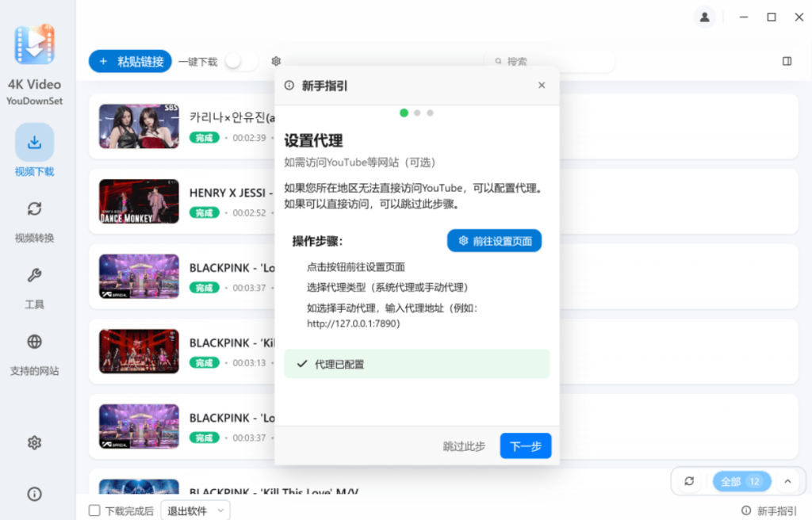Click the 代理已配置 status banner
Image resolution: width=812 pixels, height=520 pixels.
click(x=417, y=364)
